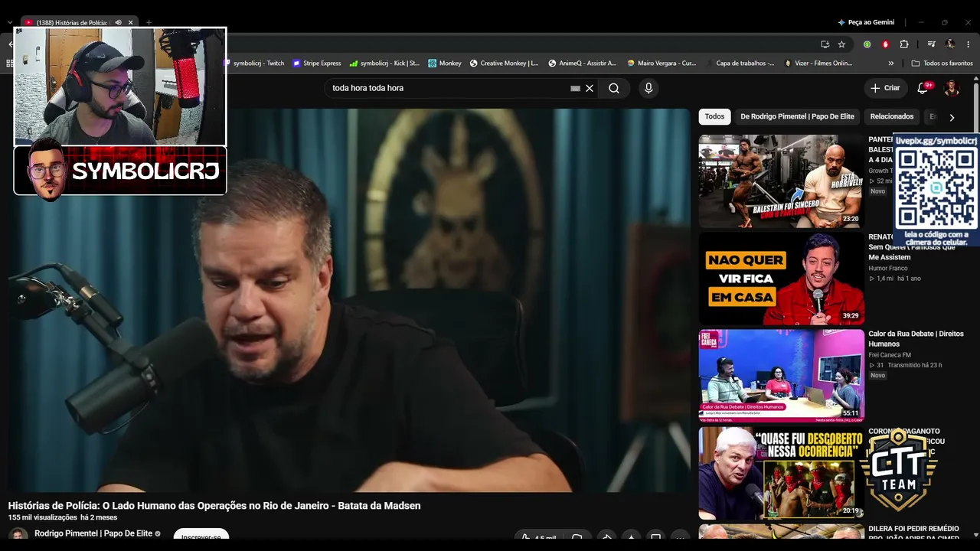Viewport: 980px width, 551px height.
Task: Open the Creative Monkey bookmark
Action: 505,64
